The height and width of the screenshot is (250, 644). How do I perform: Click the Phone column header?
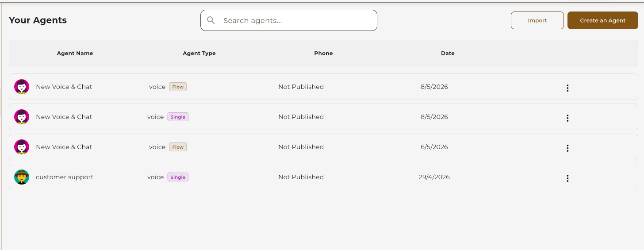point(323,53)
